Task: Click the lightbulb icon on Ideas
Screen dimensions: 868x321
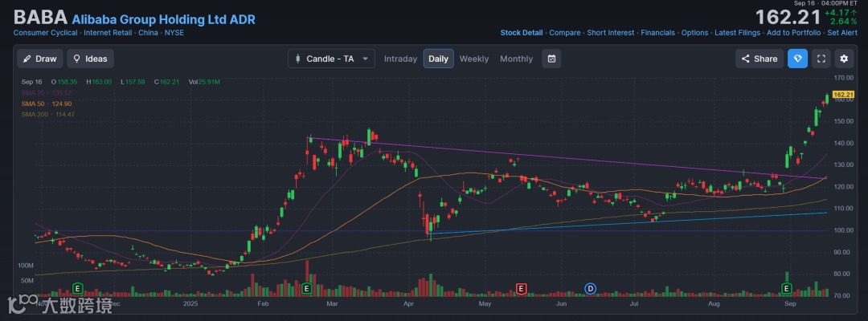Action: point(76,59)
